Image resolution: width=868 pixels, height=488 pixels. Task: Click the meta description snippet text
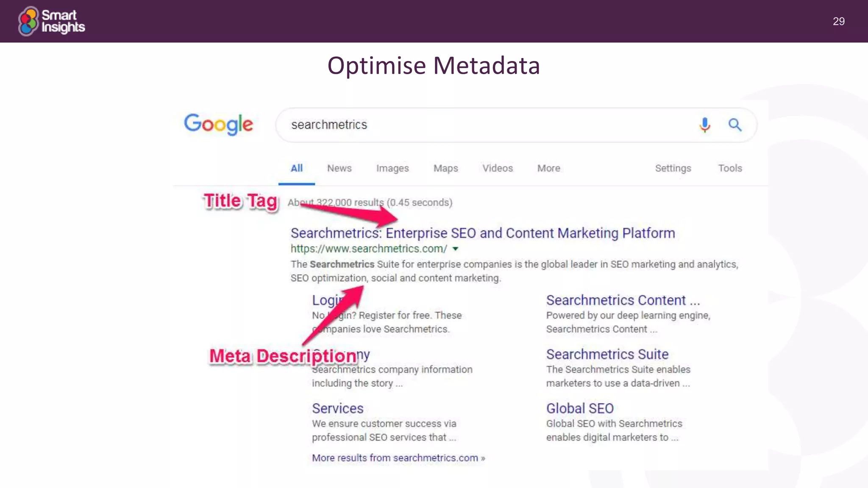pos(515,271)
